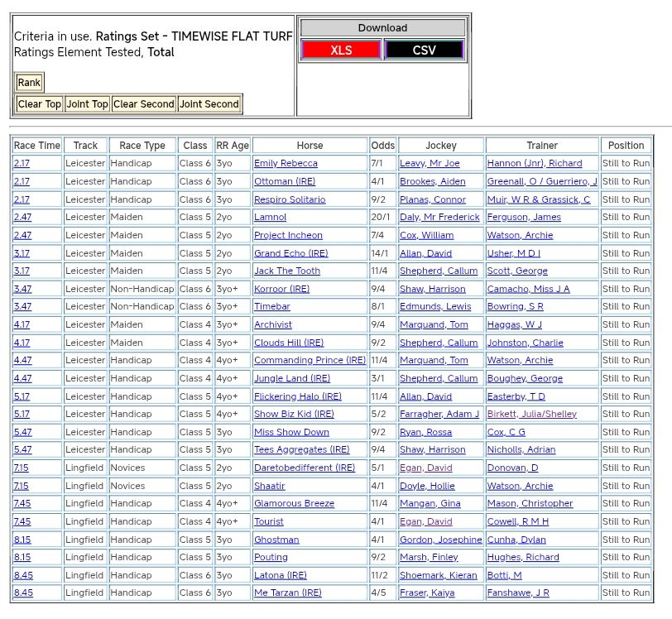672x619 pixels.
Task: View horse Commanding Prince (IRE)
Action: click(x=310, y=361)
